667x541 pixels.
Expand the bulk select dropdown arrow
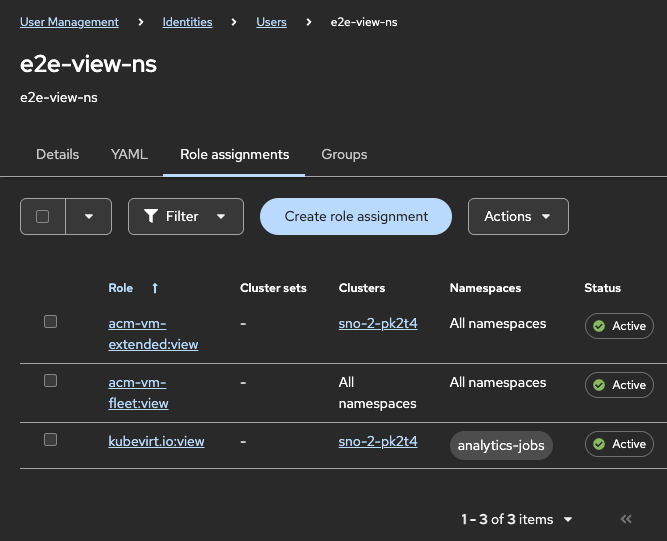pyautogui.click(x=89, y=216)
